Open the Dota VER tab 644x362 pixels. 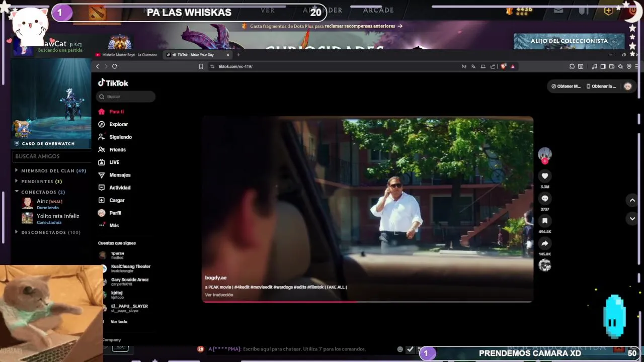268,10
